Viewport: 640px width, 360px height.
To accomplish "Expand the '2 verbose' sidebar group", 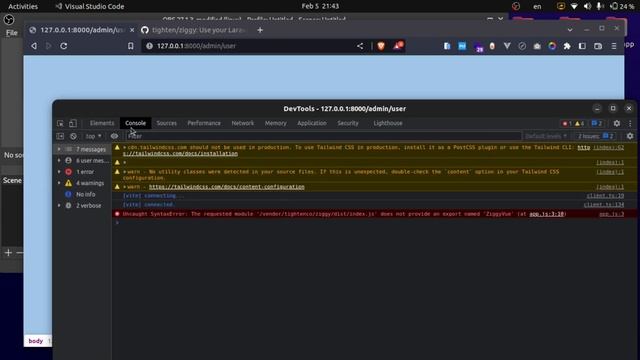I will click(59, 206).
